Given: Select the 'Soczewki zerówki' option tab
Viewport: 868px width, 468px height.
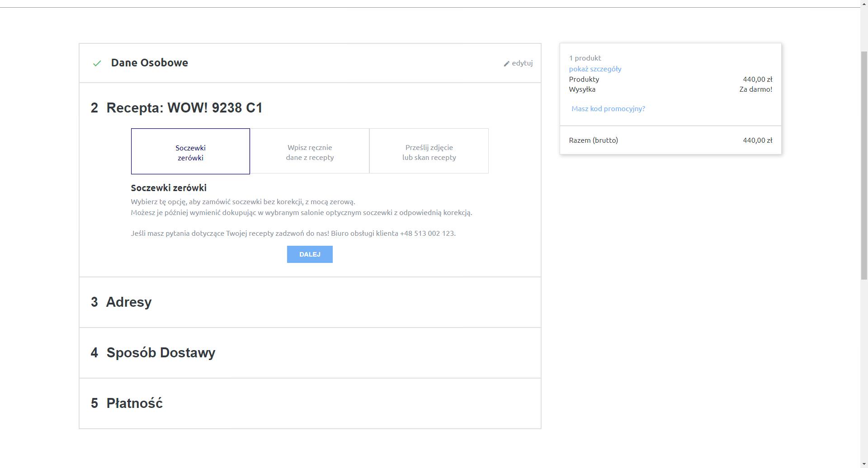Looking at the screenshot, I should coord(190,151).
